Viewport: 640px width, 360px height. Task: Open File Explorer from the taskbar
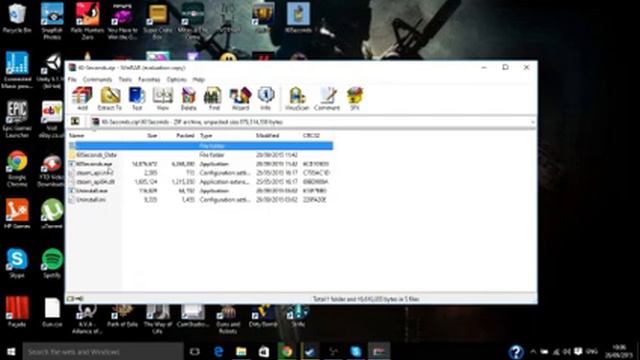click(x=241, y=351)
